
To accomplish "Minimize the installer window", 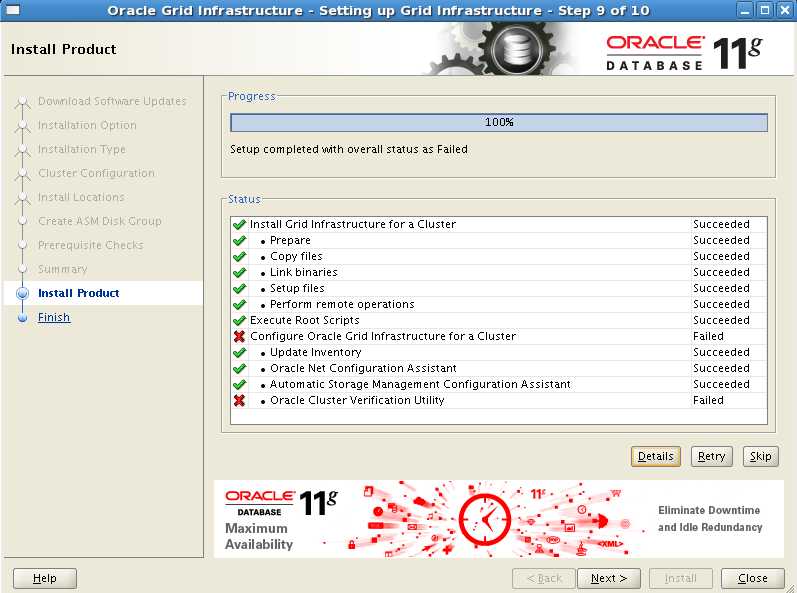I will [745, 10].
